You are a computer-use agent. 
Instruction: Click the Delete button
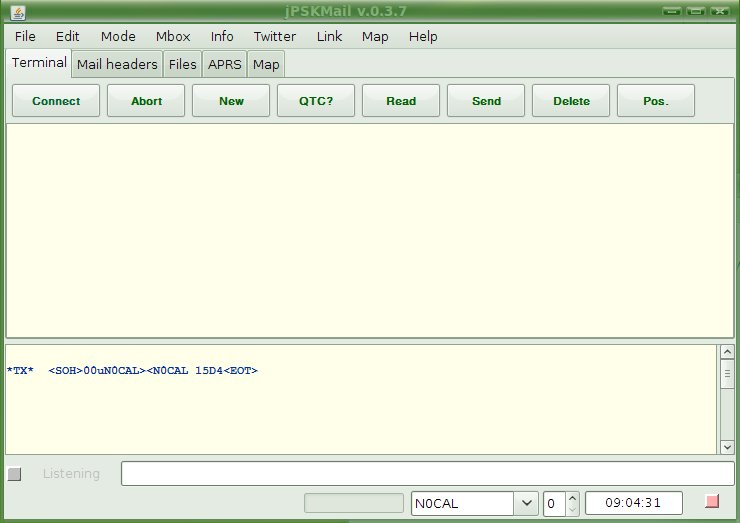pyautogui.click(x=571, y=101)
